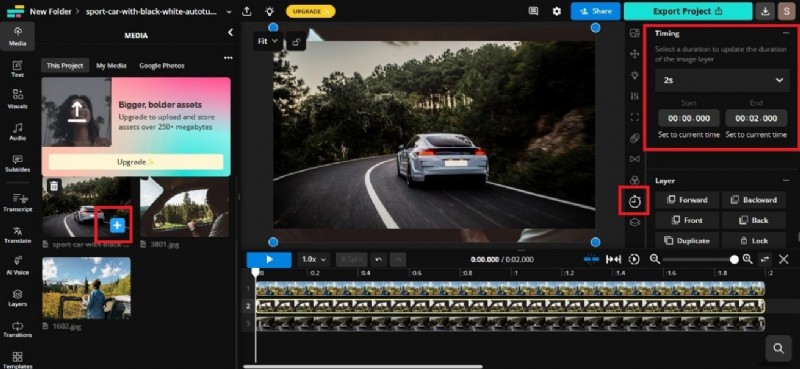
Task: Click the trash icon on car thumbnail
Action: tap(54, 186)
